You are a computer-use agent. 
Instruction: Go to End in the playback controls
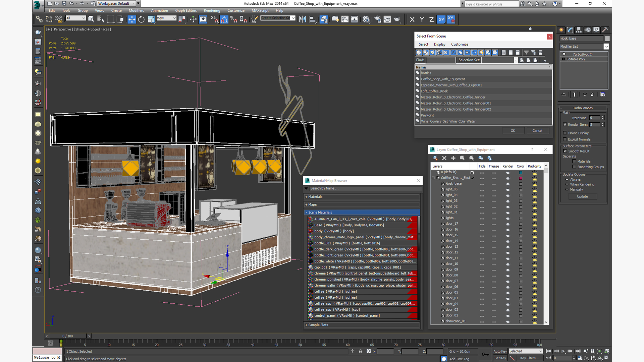click(x=578, y=351)
